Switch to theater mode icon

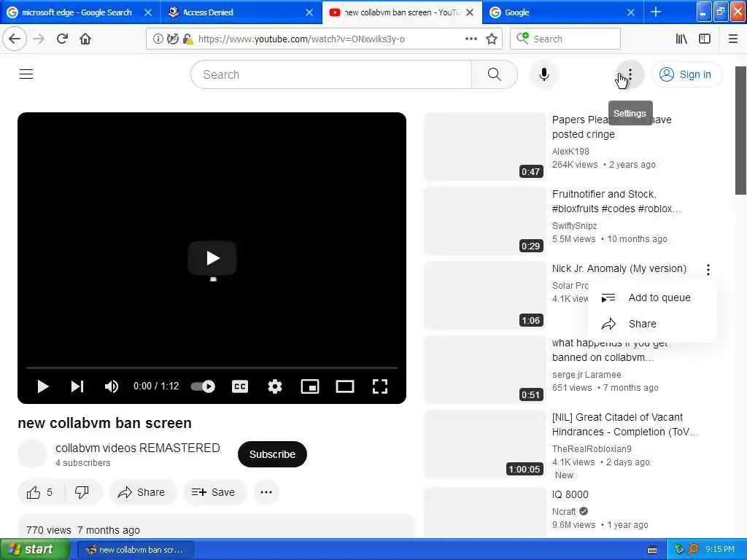(x=345, y=386)
